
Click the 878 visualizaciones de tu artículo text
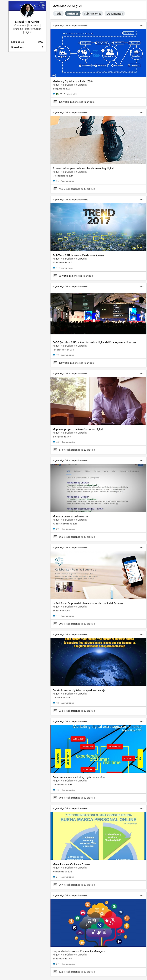[x=77, y=450]
